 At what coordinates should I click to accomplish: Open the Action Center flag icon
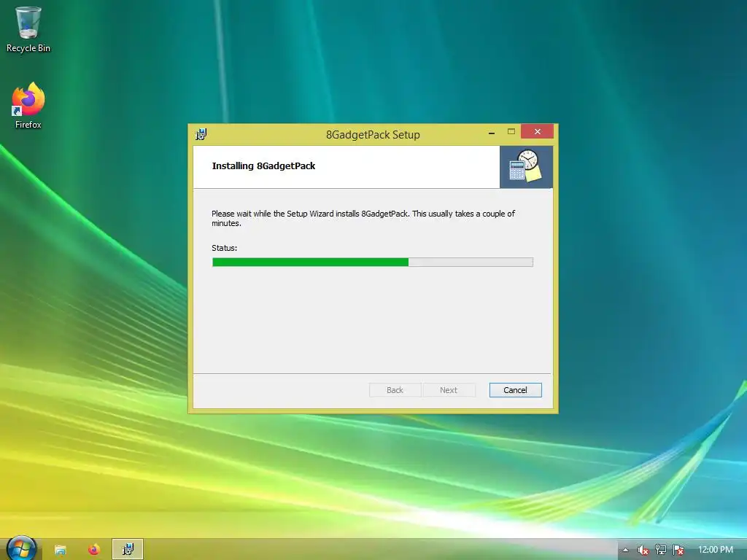pos(678,550)
